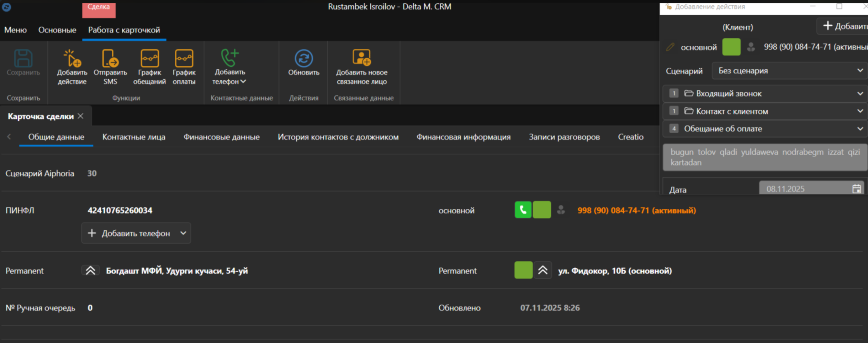Open the Сценарий dropdown
This screenshot has height=343, width=868.
[x=789, y=71]
